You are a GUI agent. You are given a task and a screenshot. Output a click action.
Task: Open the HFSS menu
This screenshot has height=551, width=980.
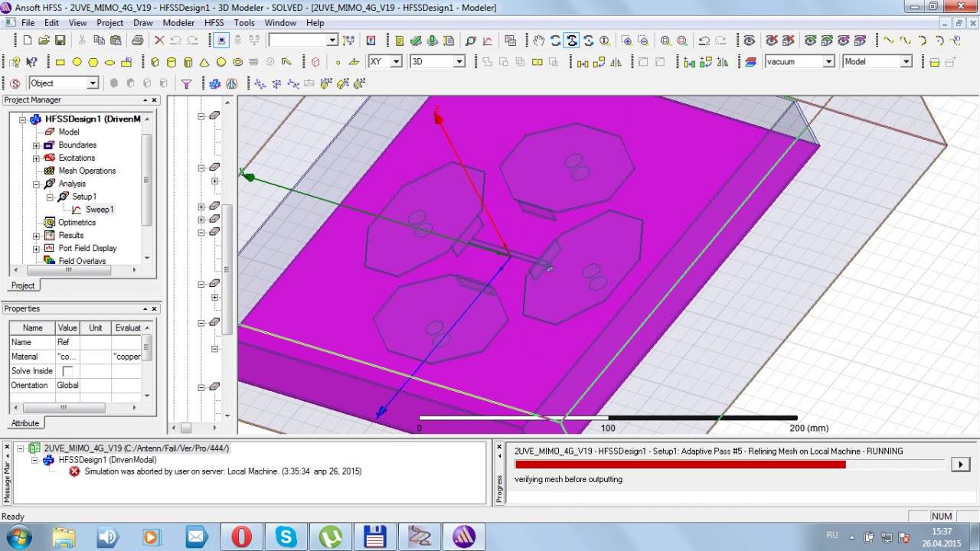coord(214,23)
